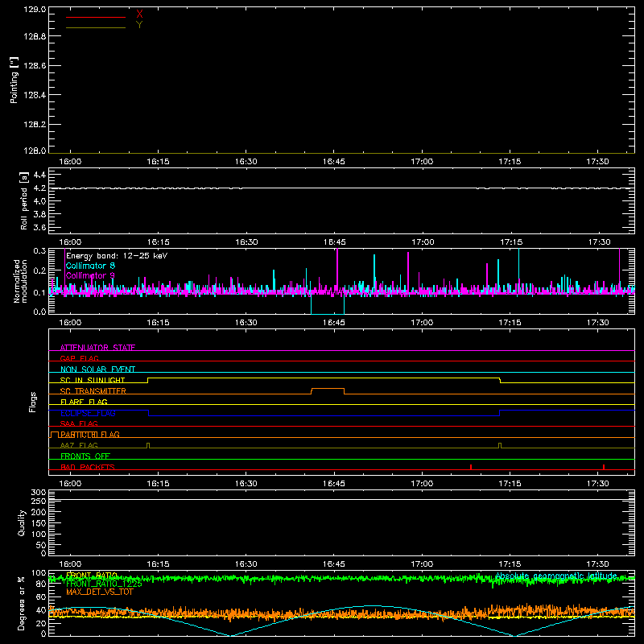This screenshot has width=644, height=644.
Task: Click the Normalized modulation axis title
Action: [x=19, y=281]
